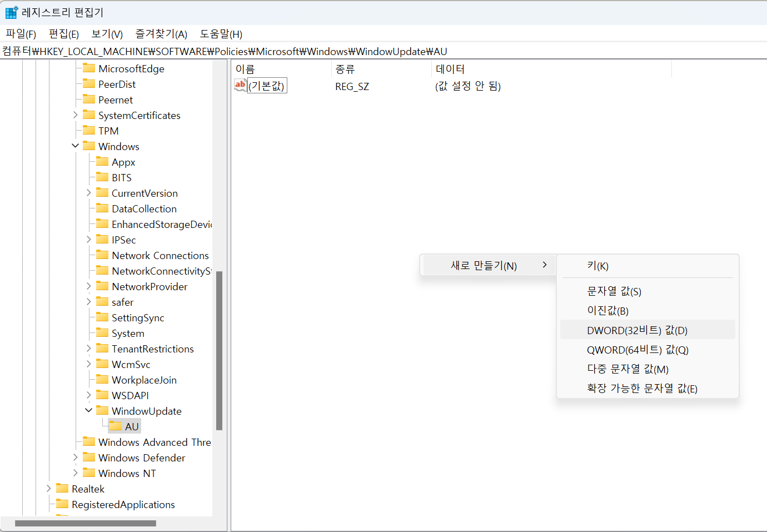Collapse the WindowUpdate key
767x532 pixels.
point(88,410)
